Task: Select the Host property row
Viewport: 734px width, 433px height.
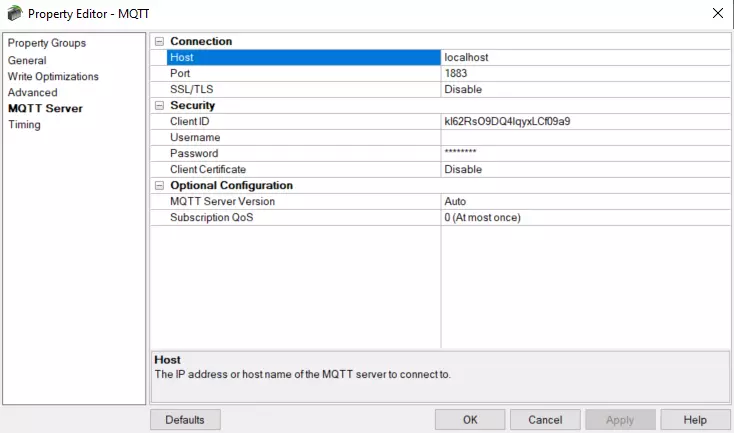Action: coord(303,57)
